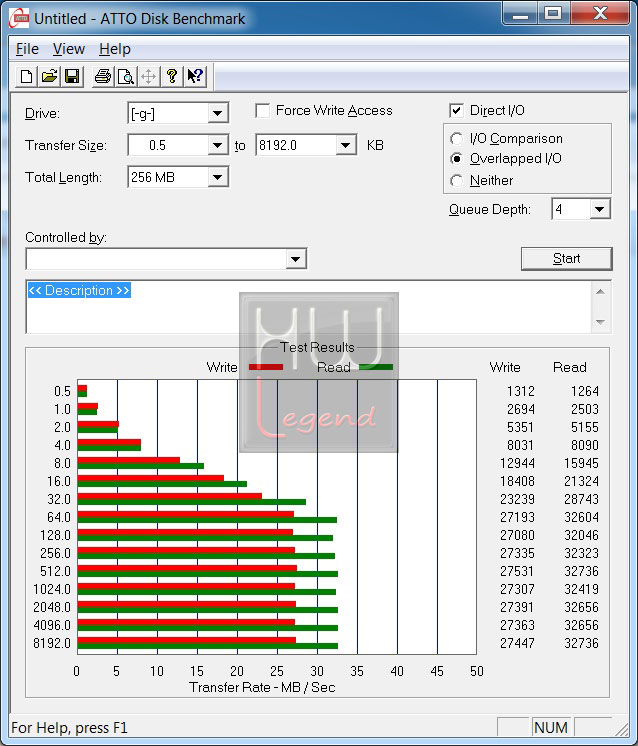
Task: Click the write value 27531
Action: [x=517, y=571]
